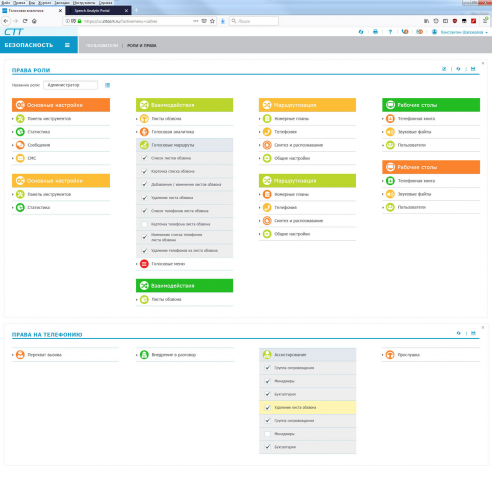Expand the Сообщения row arrow
492x480 pixels.
13,145
